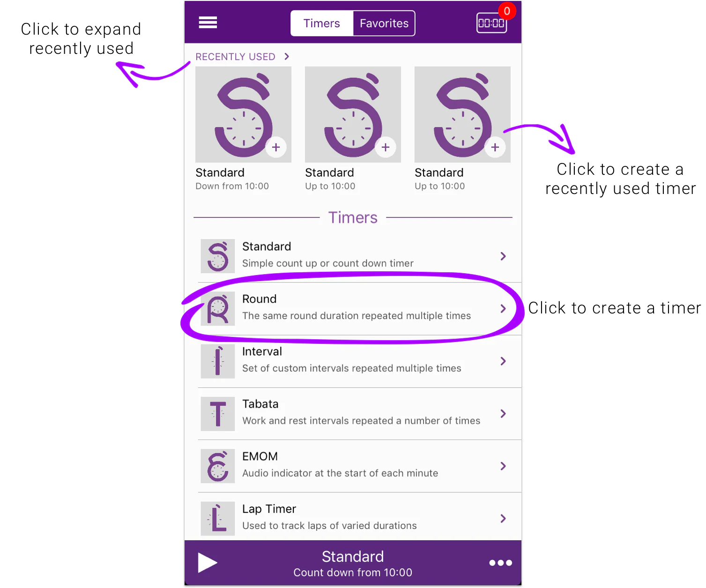Screen dimensions: 706x588
Task: Click the EMOM timer E icon
Action: [218, 466]
